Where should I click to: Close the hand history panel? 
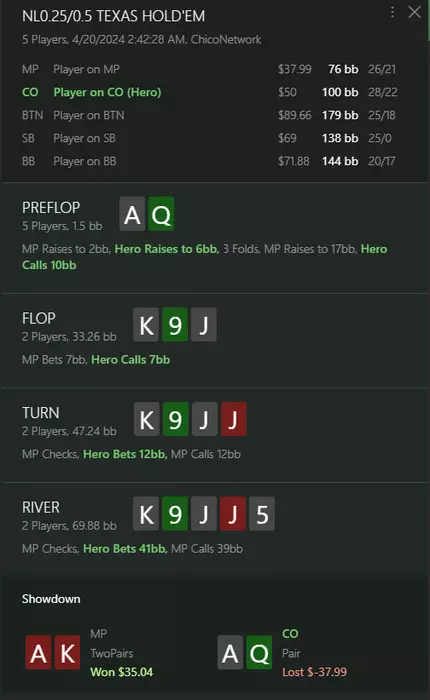pyautogui.click(x=414, y=12)
